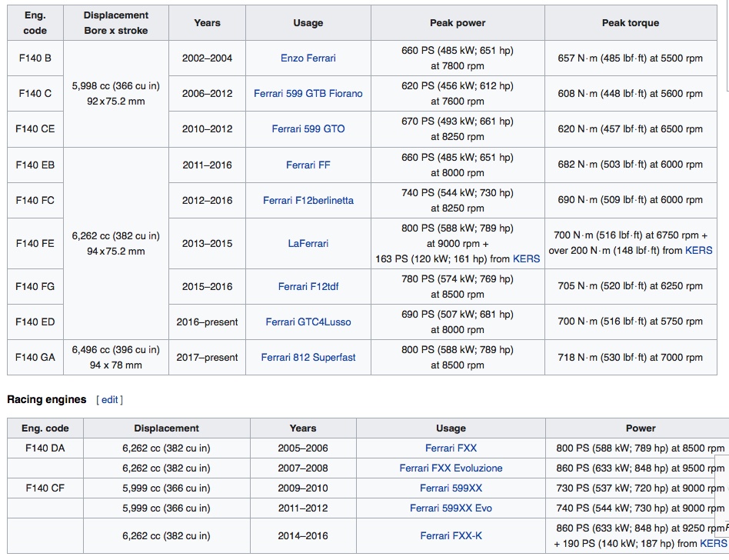
Task: Select the F140 ED engine code cell
Action: pos(35,322)
